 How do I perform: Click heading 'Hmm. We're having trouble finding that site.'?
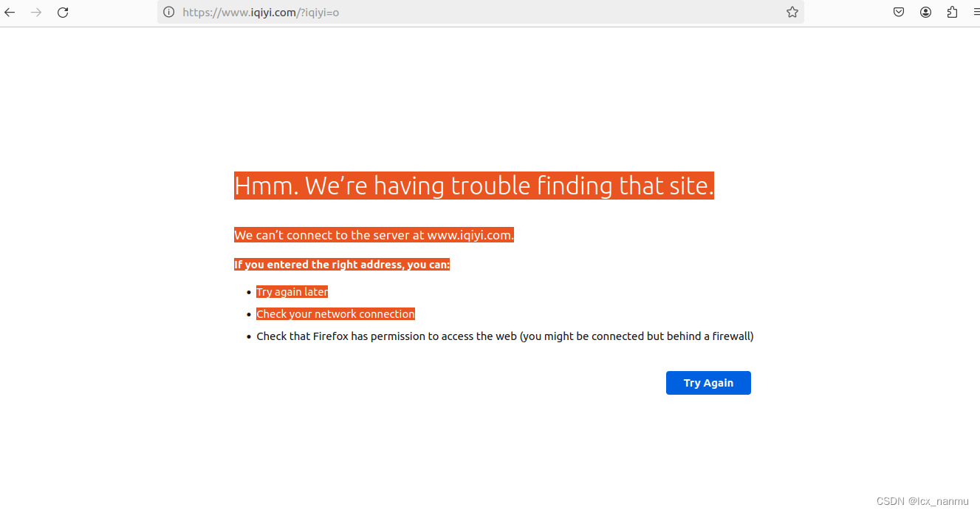[x=474, y=186]
